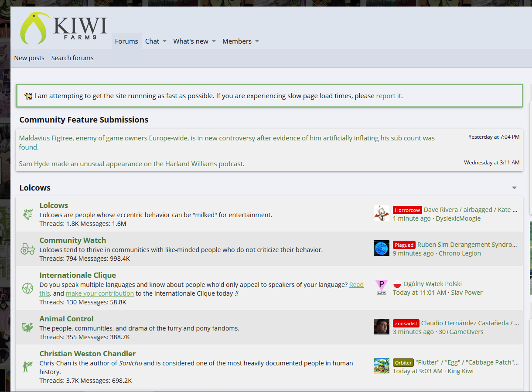This screenshot has width=532, height=392.
Task: Open the Sam Hyde podcast feature submission
Action: click(x=132, y=164)
